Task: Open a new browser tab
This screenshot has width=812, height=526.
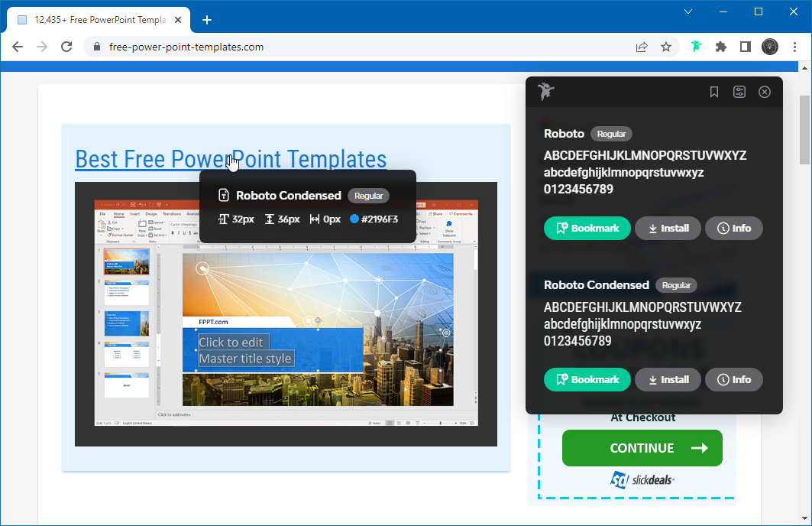Action: tap(206, 20)
